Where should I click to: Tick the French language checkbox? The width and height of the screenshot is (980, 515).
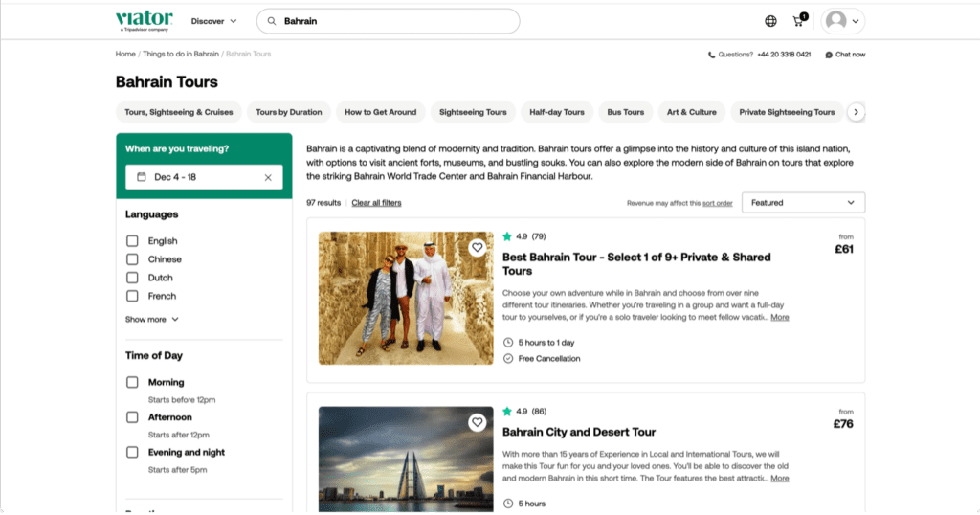132,296
